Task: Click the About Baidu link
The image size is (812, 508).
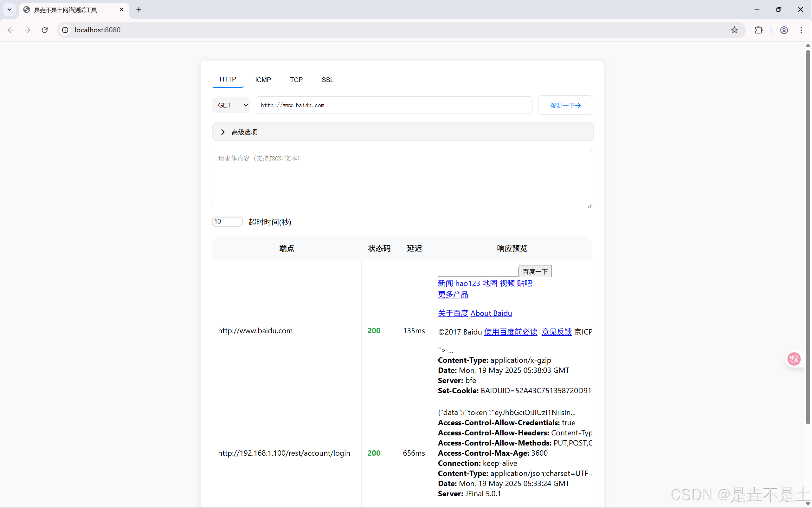Action: [x=491, y=313]
